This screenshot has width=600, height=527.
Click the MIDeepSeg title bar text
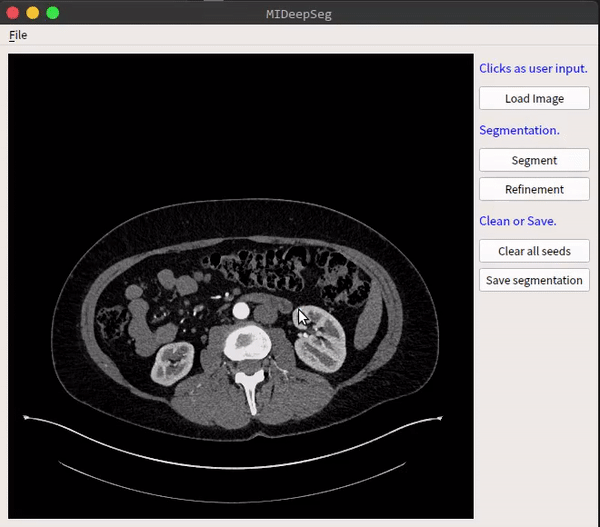299,13
